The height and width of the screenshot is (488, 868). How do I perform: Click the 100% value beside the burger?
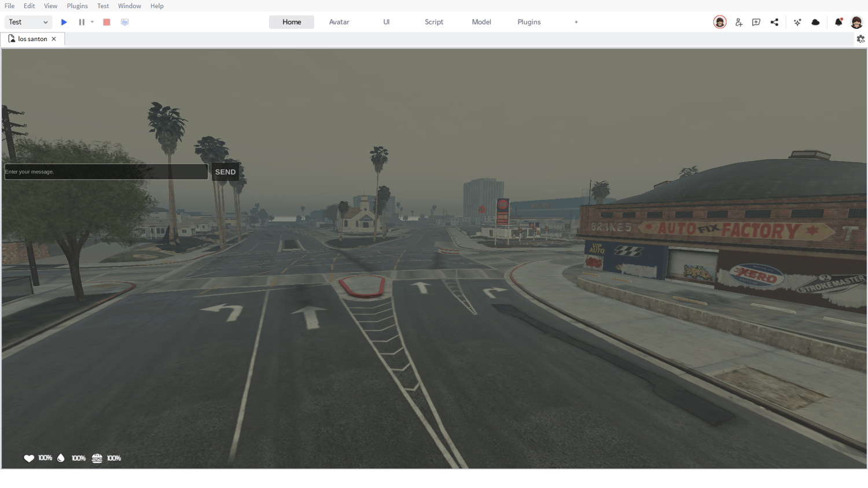[x=114, y=458]
